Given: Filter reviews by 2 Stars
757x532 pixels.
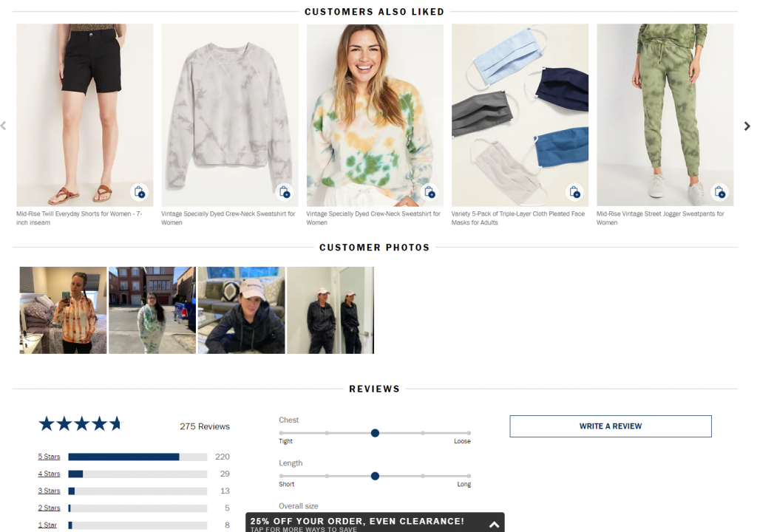Looking at the screenshot, I should (50, 508).
